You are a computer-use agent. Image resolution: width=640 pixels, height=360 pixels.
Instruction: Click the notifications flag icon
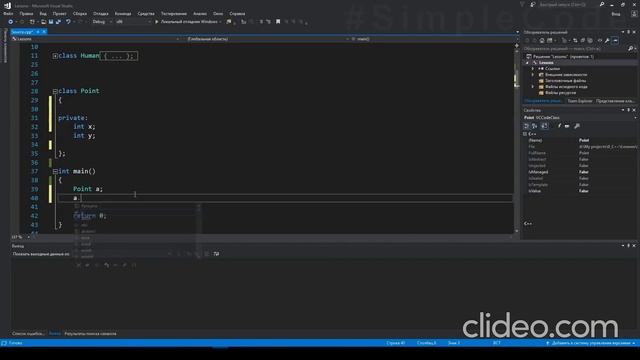coord(522,4)
